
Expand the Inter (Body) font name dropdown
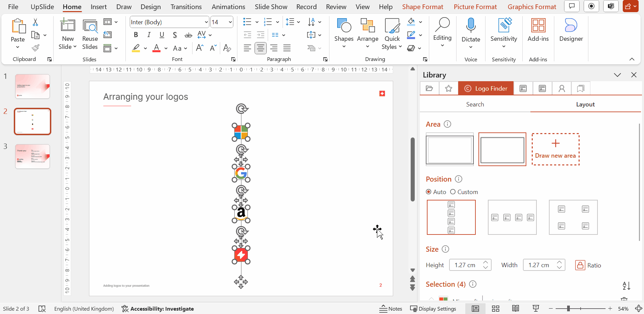point(206,22)
